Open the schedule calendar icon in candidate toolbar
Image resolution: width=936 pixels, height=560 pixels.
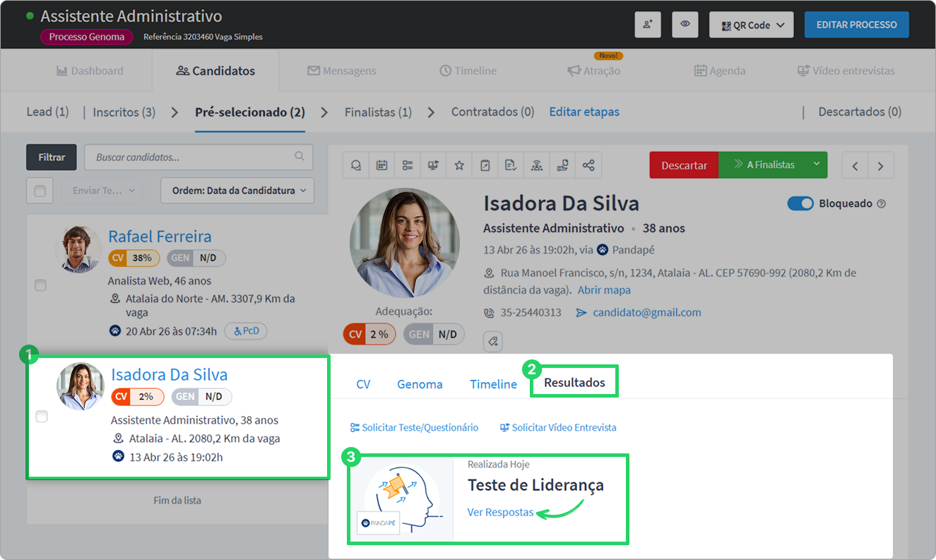[381, 165]
